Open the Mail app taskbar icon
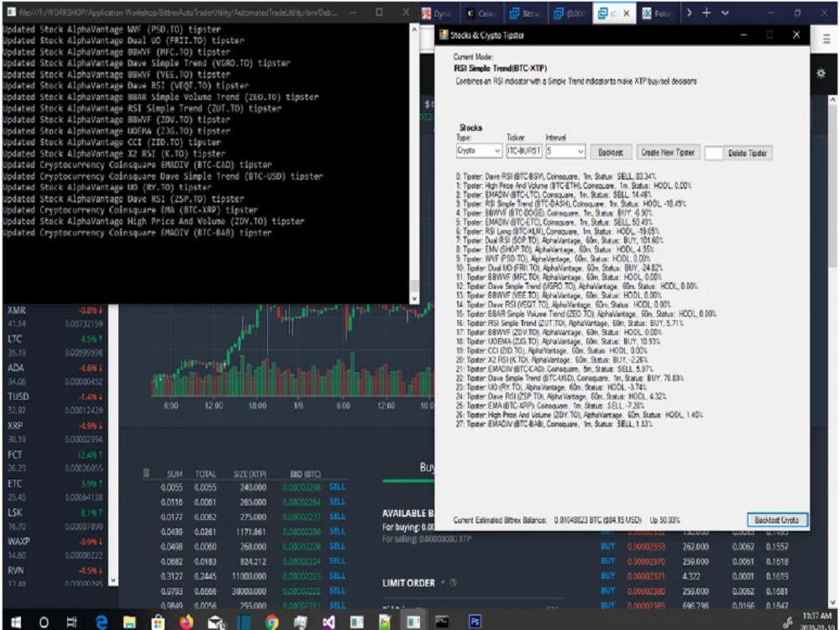Screen dimensions: 840x630 click(215, 622)
